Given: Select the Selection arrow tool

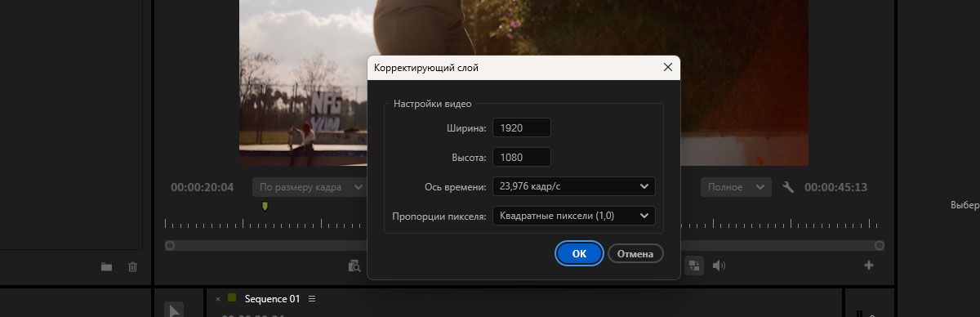Looking at the screenshot, I should pyautogui.click(x=174, y=310).
